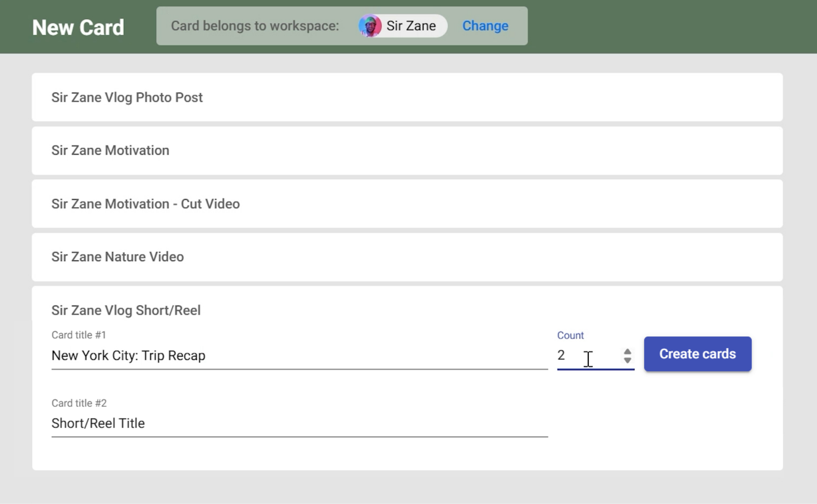This screenshot has height=504, width=817.
Task: Click the Card title #1 label
Action: (x=79, y=335)
